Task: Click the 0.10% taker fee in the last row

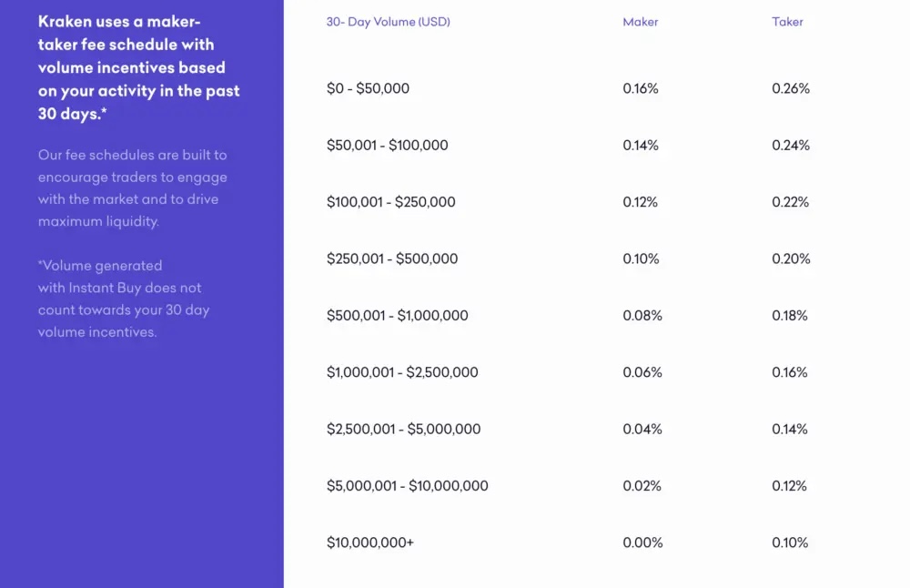Action: (x=790, y=542)
